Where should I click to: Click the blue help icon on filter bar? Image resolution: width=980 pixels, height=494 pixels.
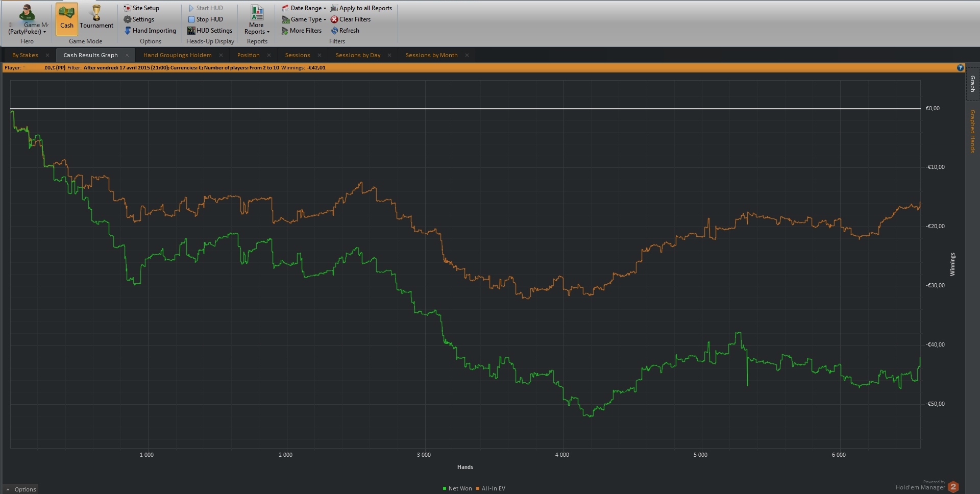point(960,68)
